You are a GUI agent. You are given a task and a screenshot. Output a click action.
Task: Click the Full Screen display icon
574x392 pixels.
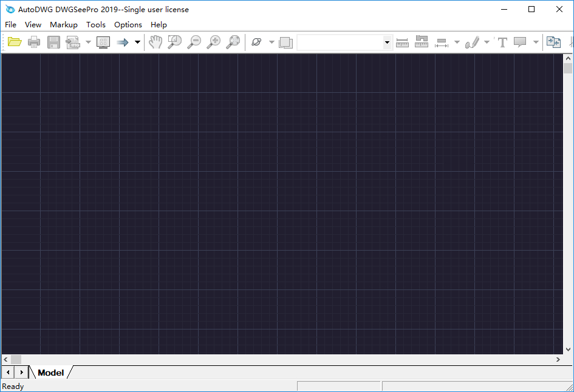103,42
